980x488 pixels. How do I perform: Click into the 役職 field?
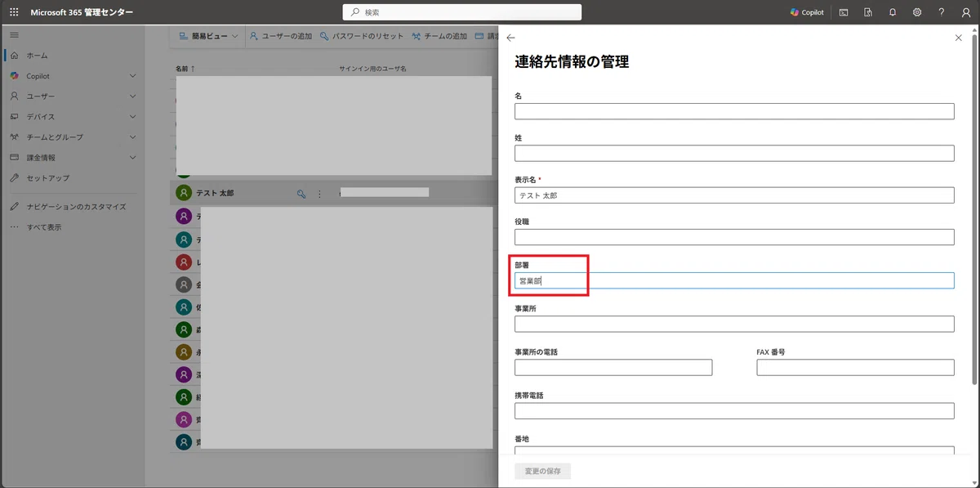click(734, 238)
